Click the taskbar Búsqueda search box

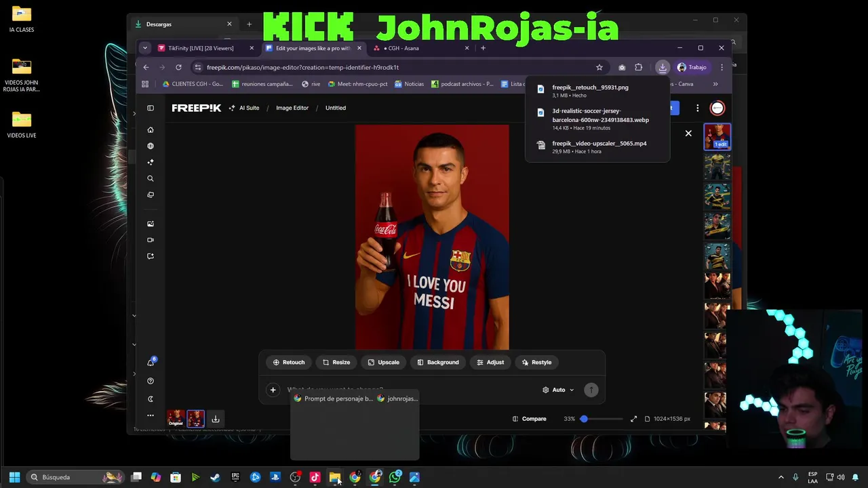(x=75, y=477)
